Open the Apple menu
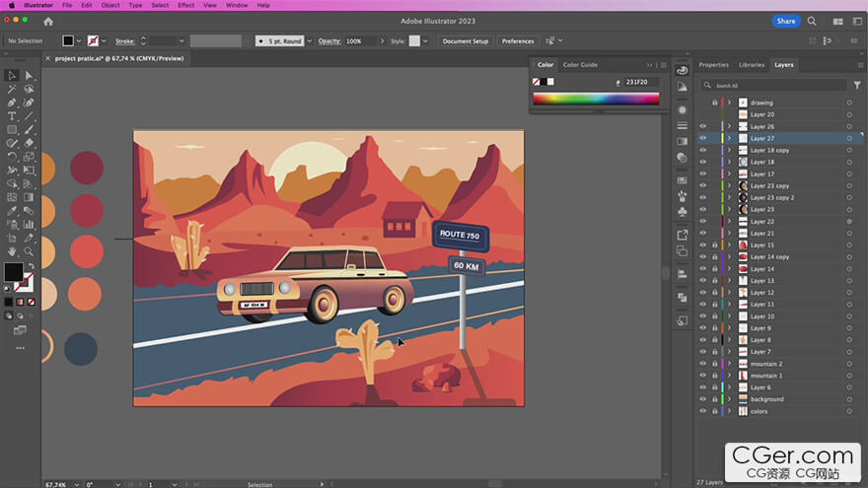868x488 pixels. click(12, 5)
